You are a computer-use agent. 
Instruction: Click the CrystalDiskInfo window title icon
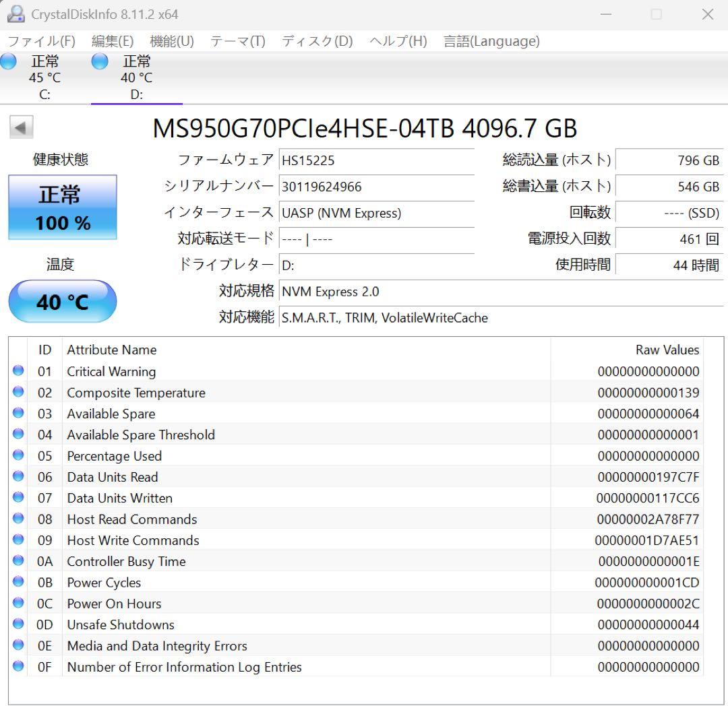[15, 13]
